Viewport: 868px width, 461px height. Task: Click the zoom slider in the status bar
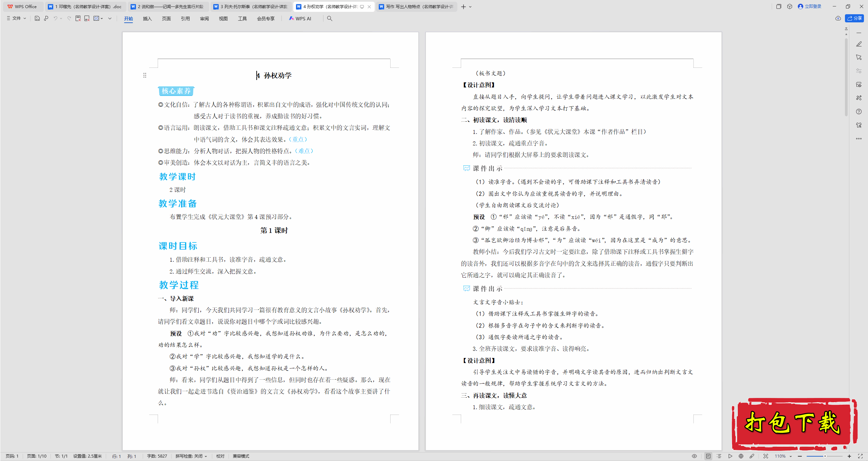[x=825, y=456]
